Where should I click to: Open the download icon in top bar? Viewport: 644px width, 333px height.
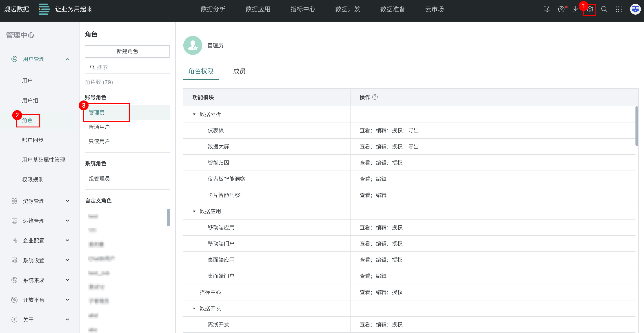[575, 9]
